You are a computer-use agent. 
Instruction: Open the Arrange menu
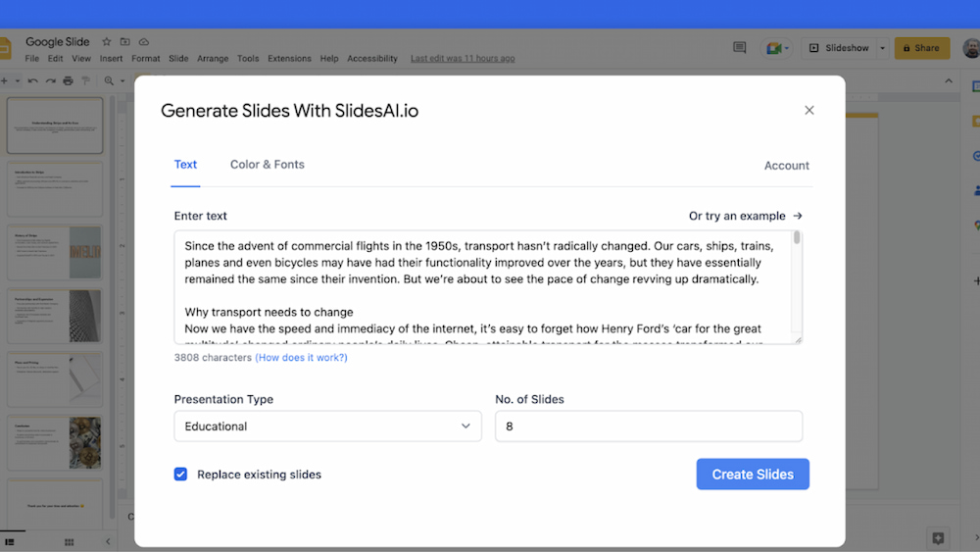click(213, 58)
